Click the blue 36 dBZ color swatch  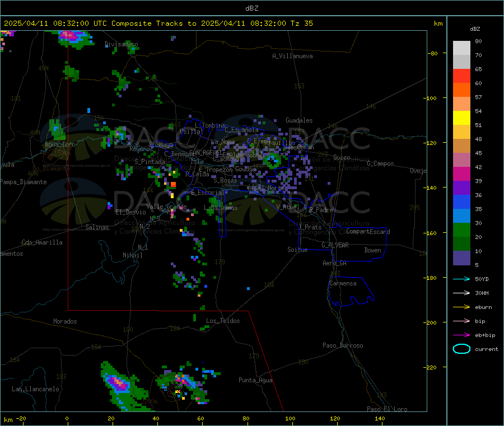461,202
